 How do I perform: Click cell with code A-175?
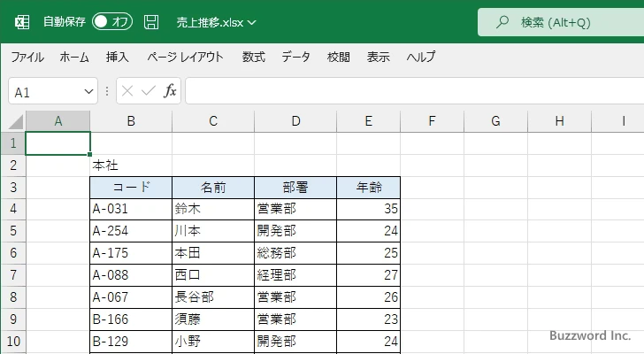point(131,253)
